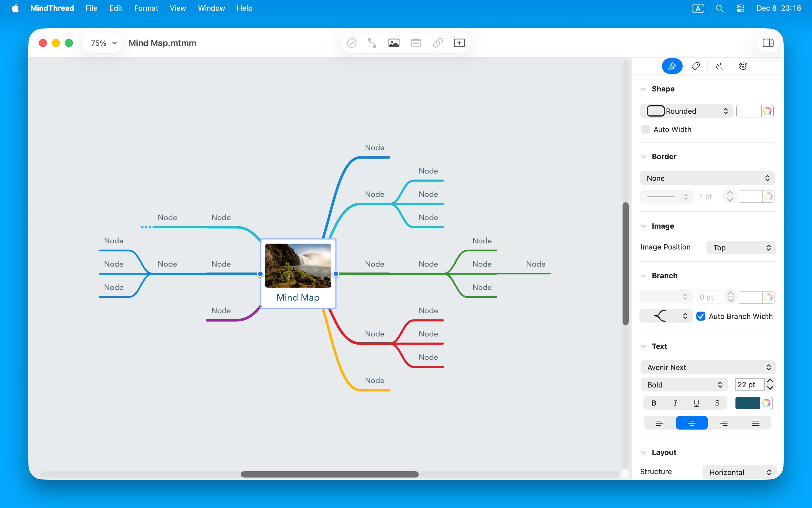Click the input source A icon
The width and height of the screenshot is (812, 508).
[698, 8]
